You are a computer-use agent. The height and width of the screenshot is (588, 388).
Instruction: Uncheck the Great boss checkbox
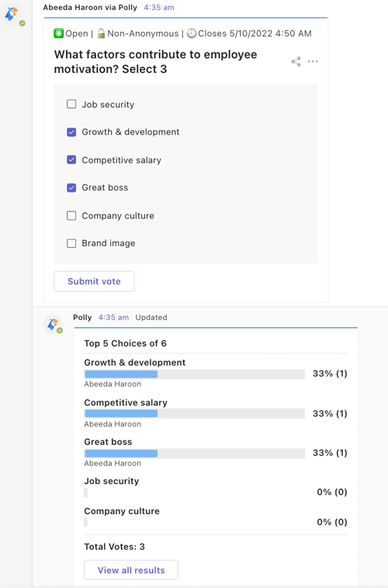pos(71,187)
